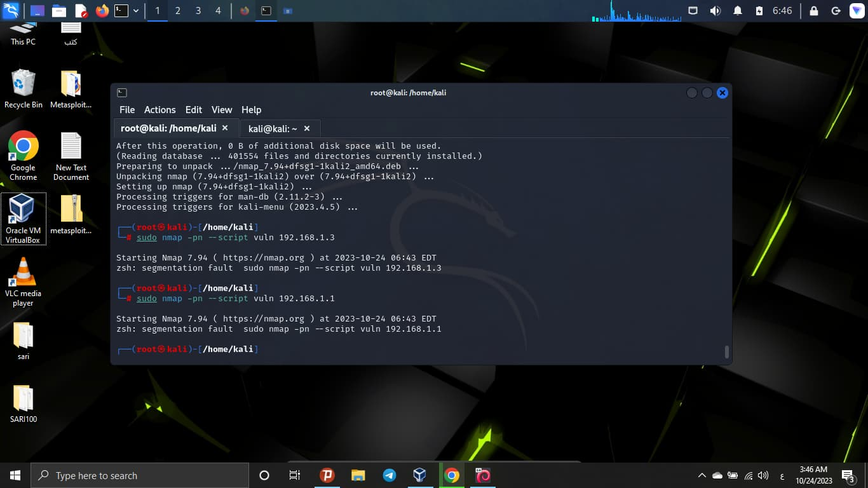Viewport: 868px width, 488px height.
Task: Click the 'Type here to search' box
Action: click(x=140, y=475)
